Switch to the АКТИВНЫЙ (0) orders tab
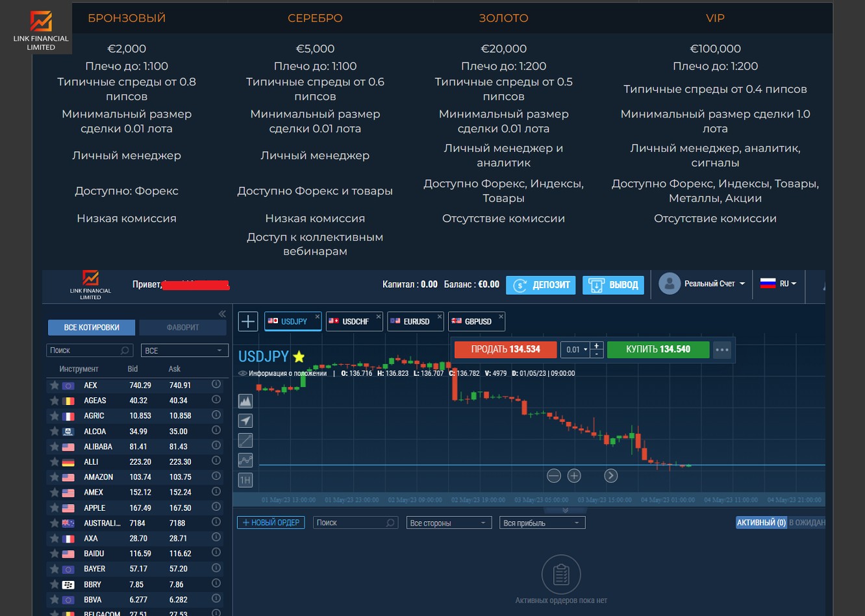 [x=761, y=522]
